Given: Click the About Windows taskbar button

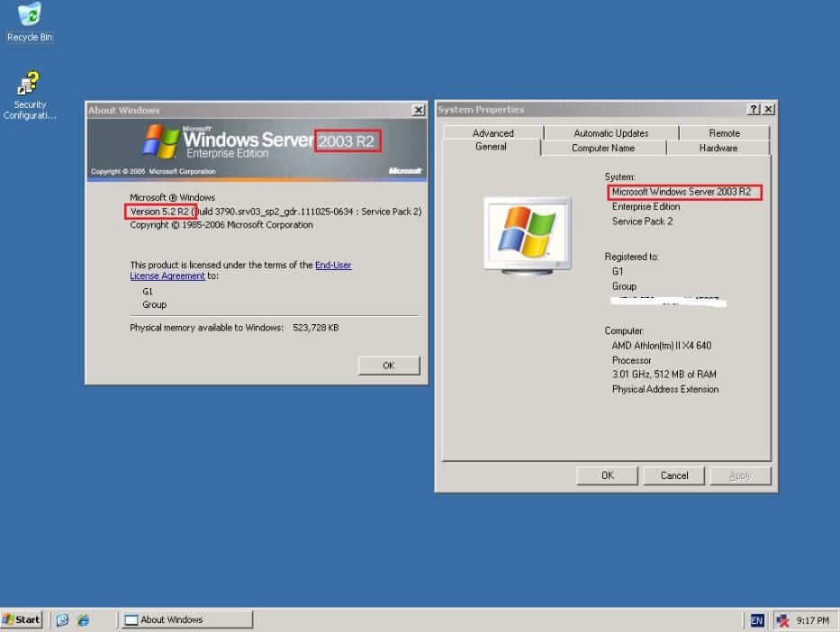Looking at the screenshot, I should (186, 619).
